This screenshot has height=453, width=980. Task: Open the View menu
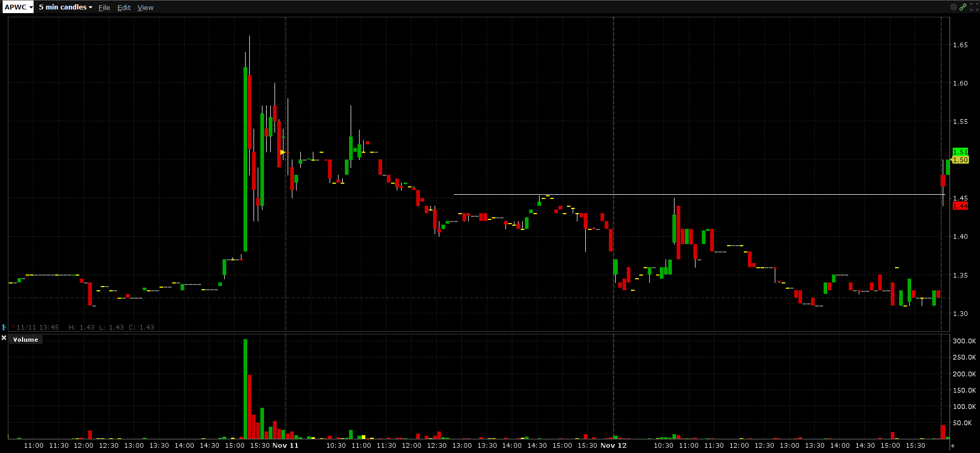tap(145, 7)
